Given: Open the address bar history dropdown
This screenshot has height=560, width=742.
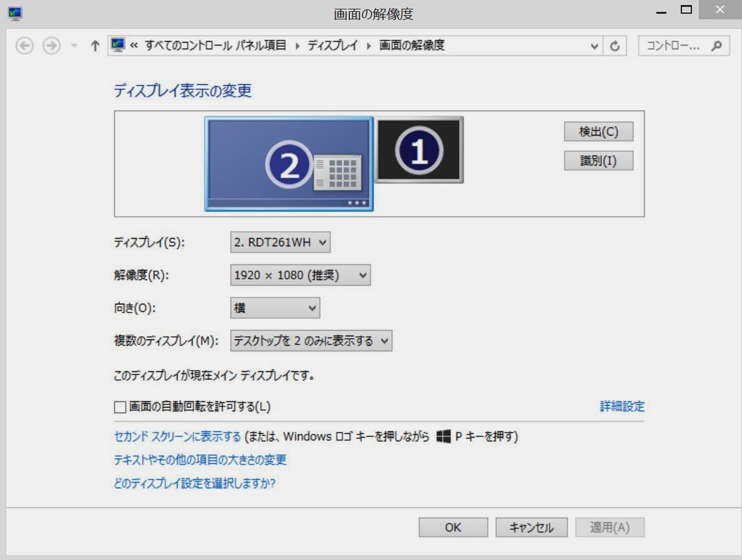Looking at the screenshot, I should pyautogui.click(x=594, y=46).
